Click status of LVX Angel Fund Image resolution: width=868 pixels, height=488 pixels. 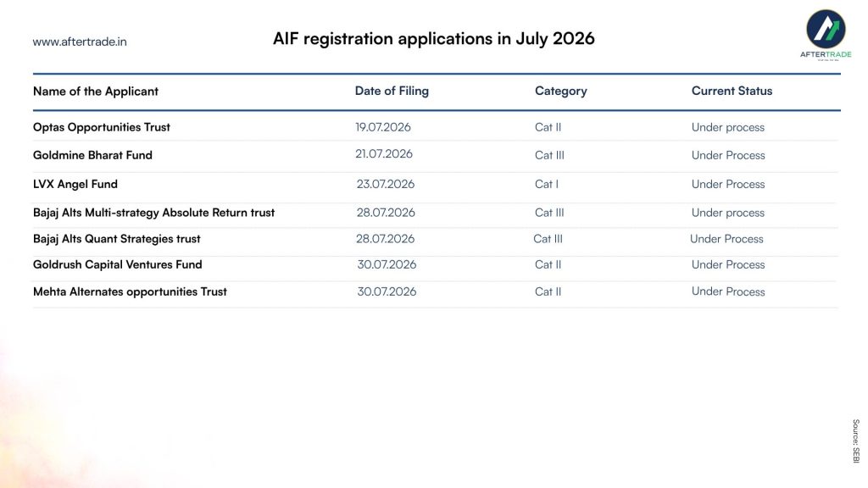[x=728, y=184]
